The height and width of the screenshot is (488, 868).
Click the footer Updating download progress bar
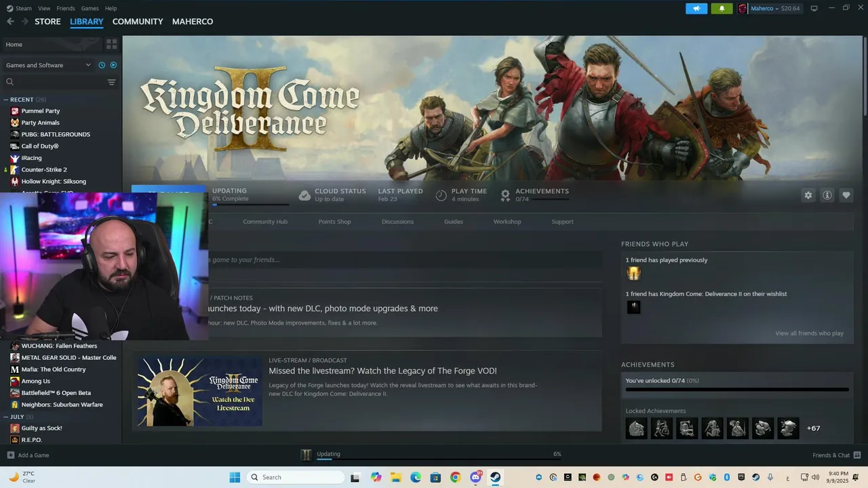[439, 459]
